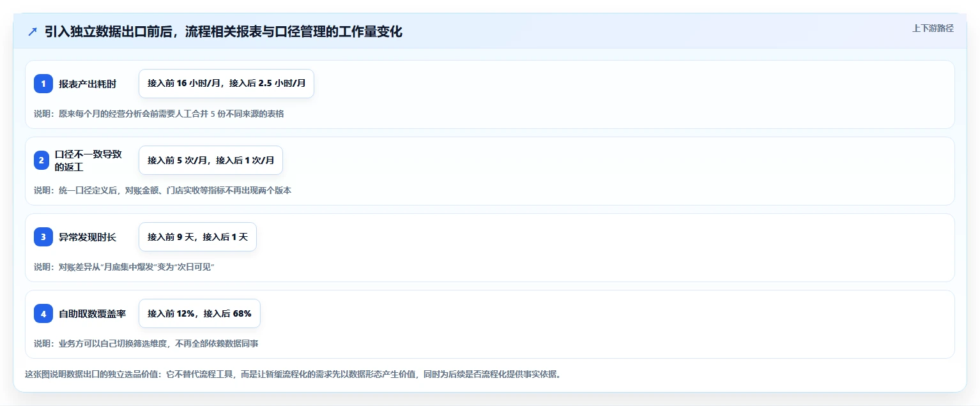Click the 接入前 5 次/月 value chip
Image resolution: width=980 pixels, height=406 pixels.
(211, 160)
